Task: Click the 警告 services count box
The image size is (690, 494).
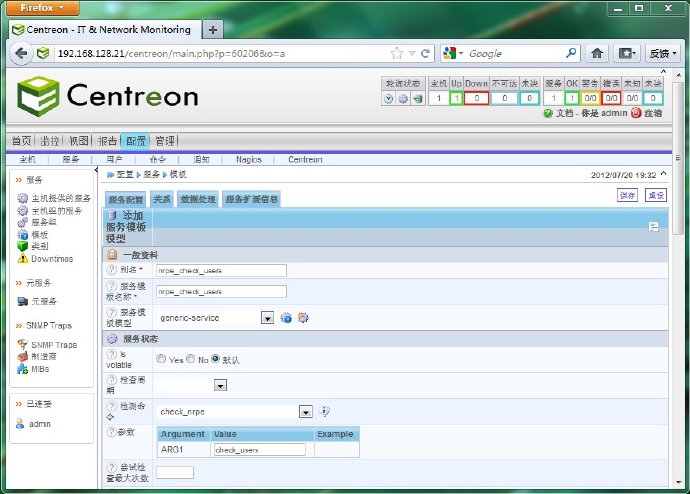Action: (x=590, y=98)
